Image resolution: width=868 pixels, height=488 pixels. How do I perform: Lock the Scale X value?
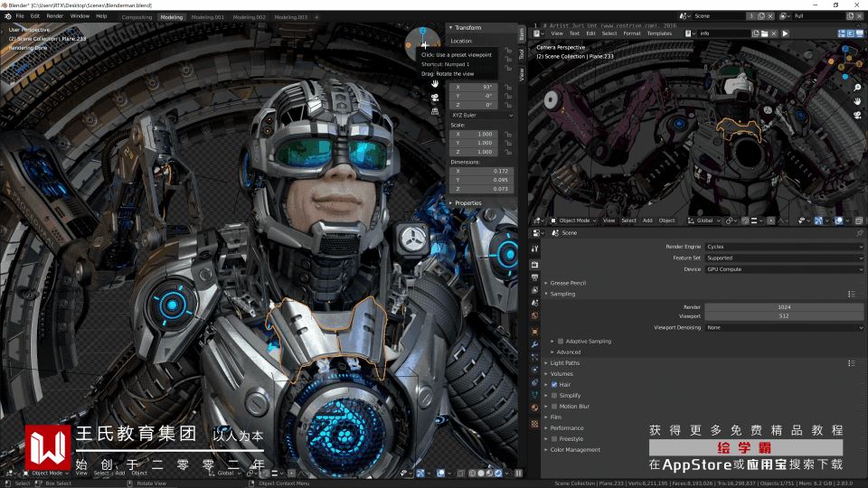[x=508, y=134]
